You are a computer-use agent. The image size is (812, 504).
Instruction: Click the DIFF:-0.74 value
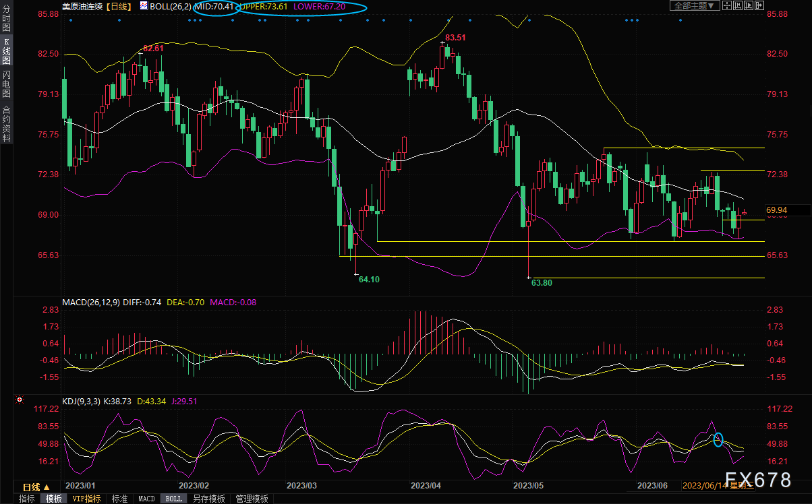pos(142,303)
